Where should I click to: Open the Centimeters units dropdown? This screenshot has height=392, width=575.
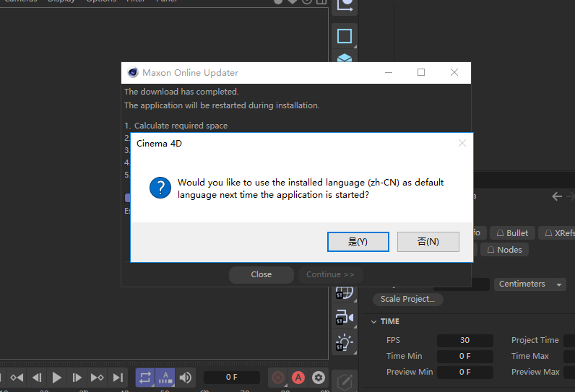pos(530,284)
